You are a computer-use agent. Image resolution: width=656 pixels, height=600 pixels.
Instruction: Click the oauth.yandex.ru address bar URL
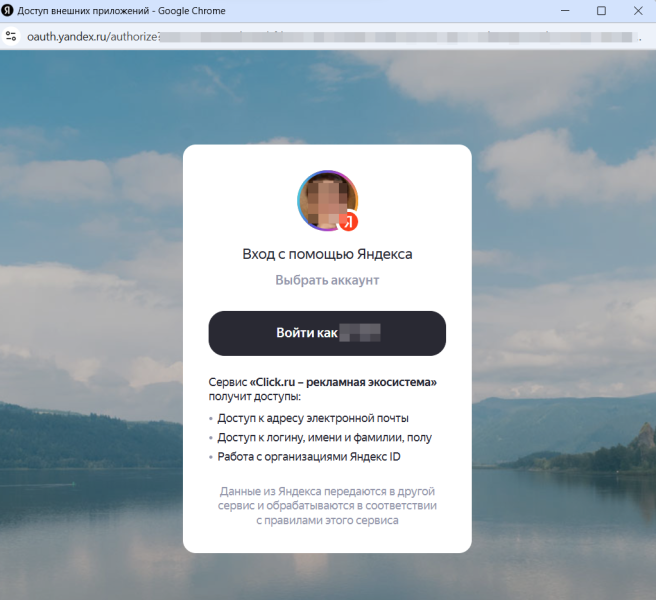pos(333,37)
